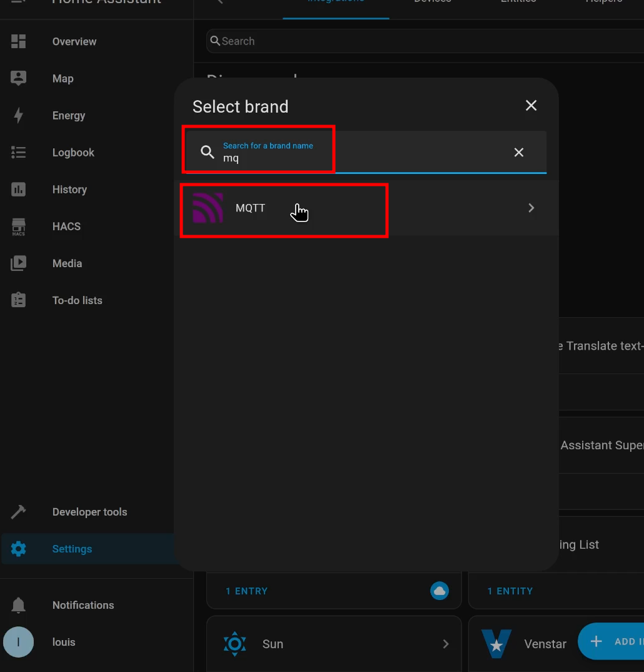The width and height of the screenshot is (644, 672).
Task: Open the Notifications panel label
Action: click(83, 605)
